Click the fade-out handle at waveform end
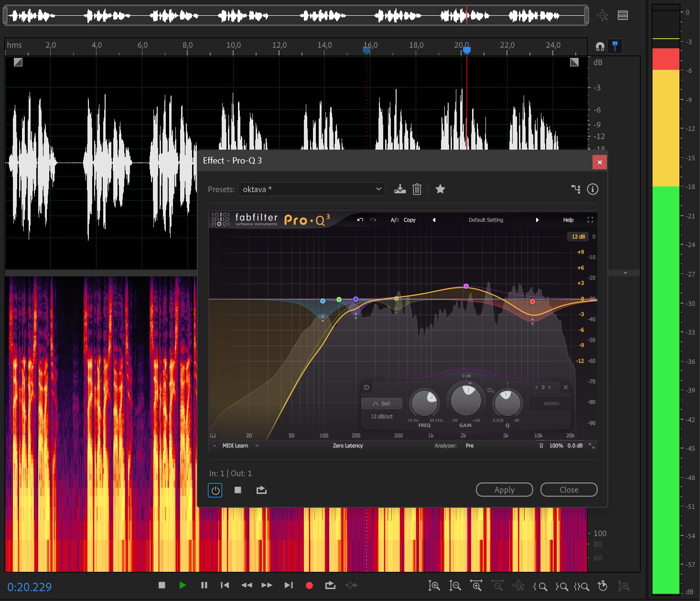Screen dimensions: 700x601 coord(574,62)
